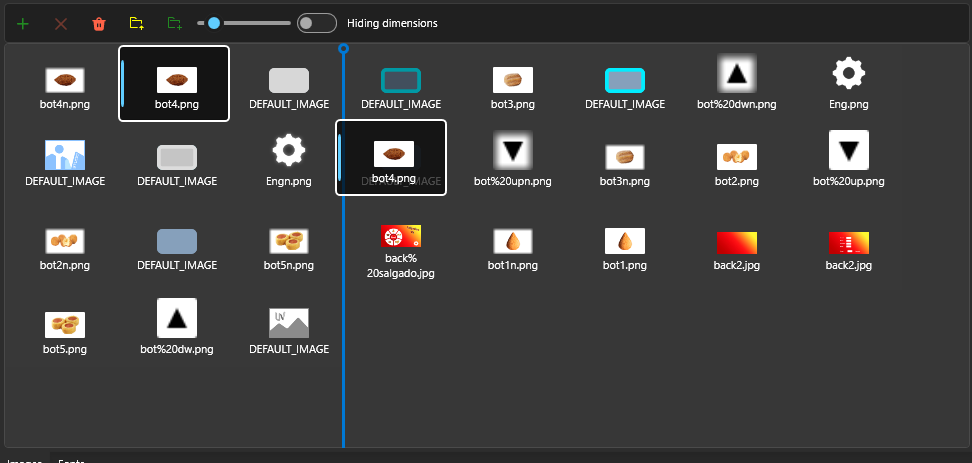Toggle the Hiding dimensions switch
The height and width of the screenshot is (463, 972).
(x=317, y=23)
